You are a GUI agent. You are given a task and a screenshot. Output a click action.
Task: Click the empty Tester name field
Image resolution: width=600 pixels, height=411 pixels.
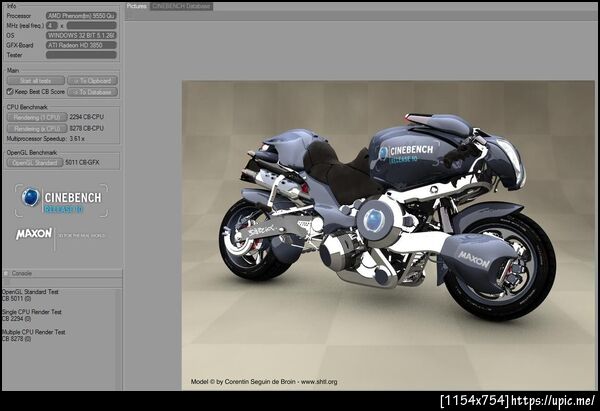coord(81,55)
